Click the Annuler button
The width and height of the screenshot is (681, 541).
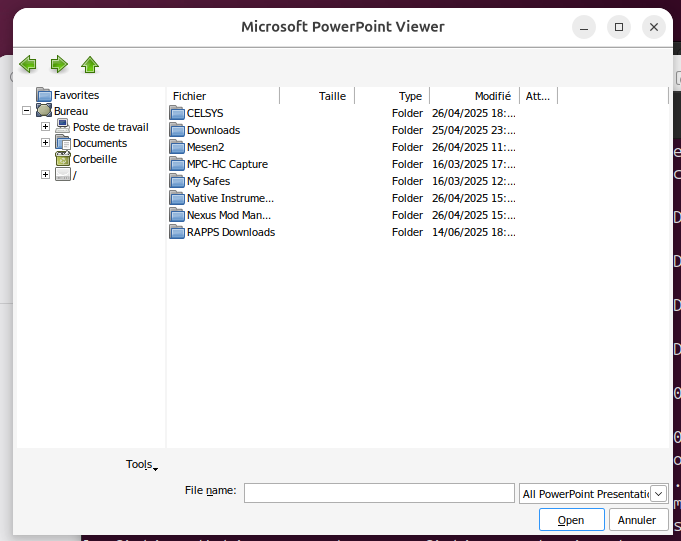coord(638,520)
